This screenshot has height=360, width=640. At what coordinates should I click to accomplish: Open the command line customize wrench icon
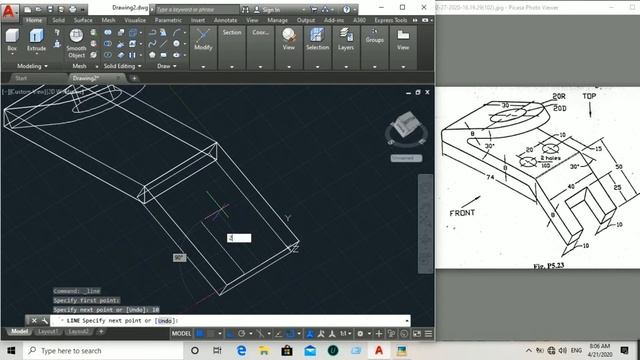click(x=44, y=321)
